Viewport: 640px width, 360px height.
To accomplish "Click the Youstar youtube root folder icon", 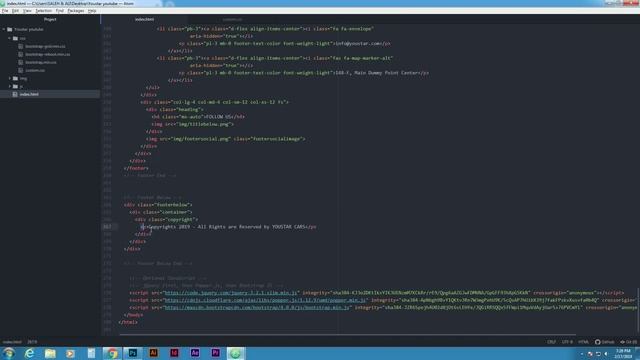I will point(10,29).
